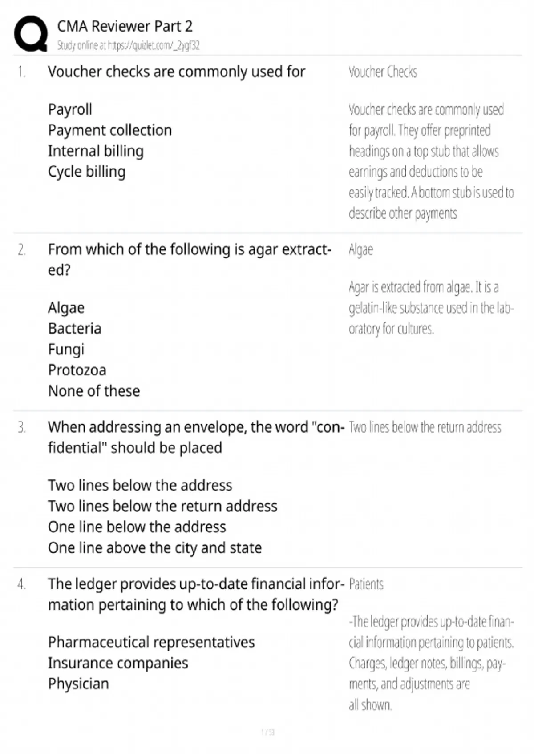Select Two lines below the address option

coord(140,485)
